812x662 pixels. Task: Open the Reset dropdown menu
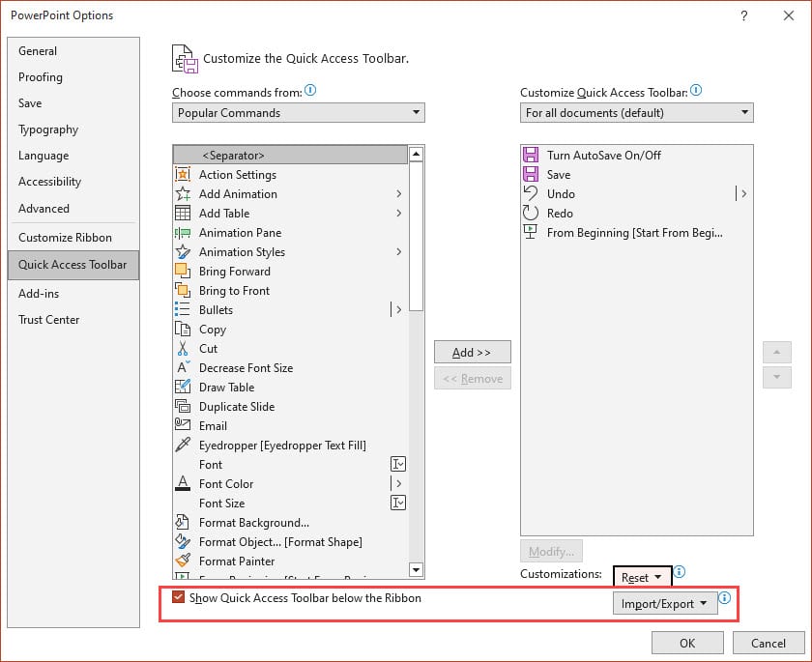pos(642,577)
